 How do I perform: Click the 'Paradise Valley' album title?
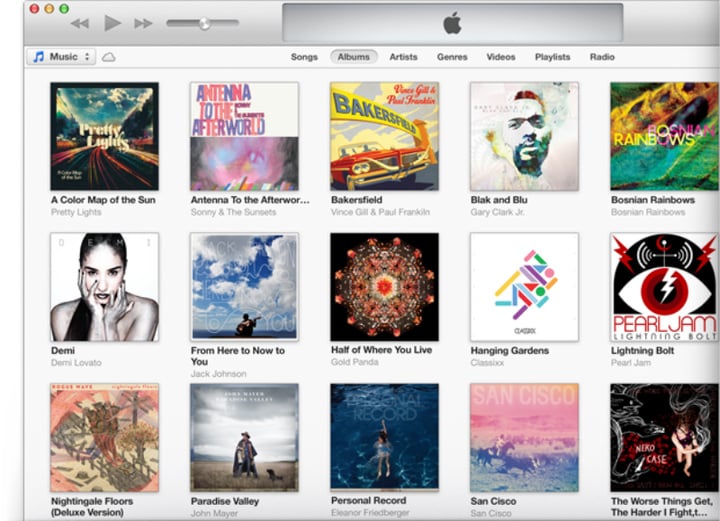click(x=225, y=501)
